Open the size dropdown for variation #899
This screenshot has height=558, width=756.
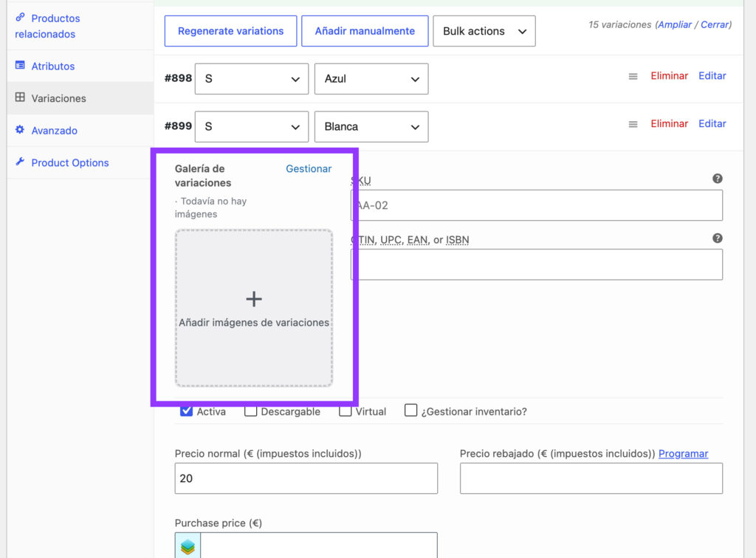[252, 127]
